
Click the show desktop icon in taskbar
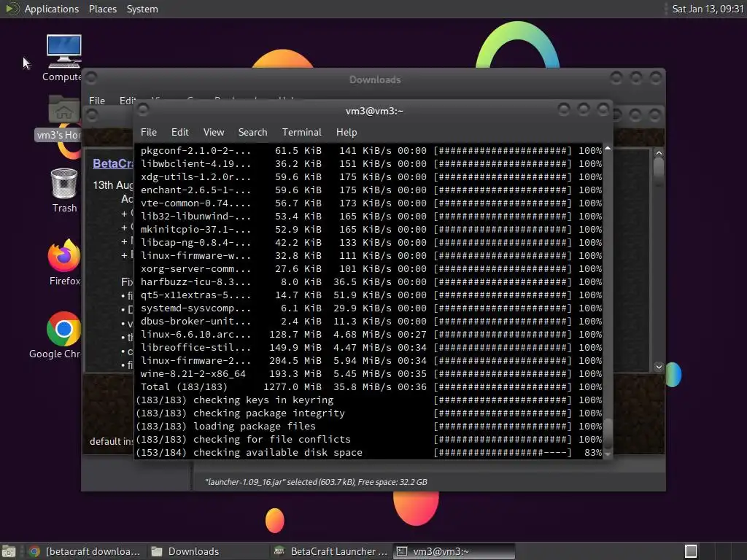pos(9,551)
